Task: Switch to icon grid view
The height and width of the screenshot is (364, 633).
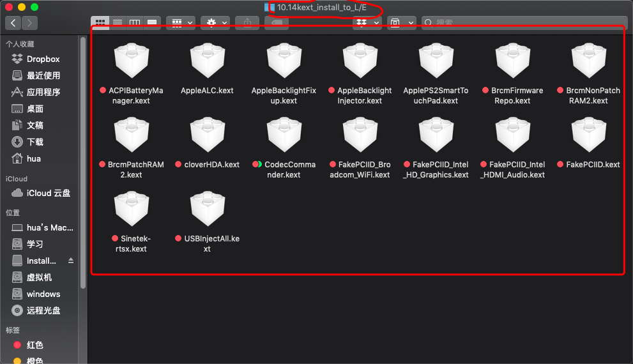Action: point(100,22)
